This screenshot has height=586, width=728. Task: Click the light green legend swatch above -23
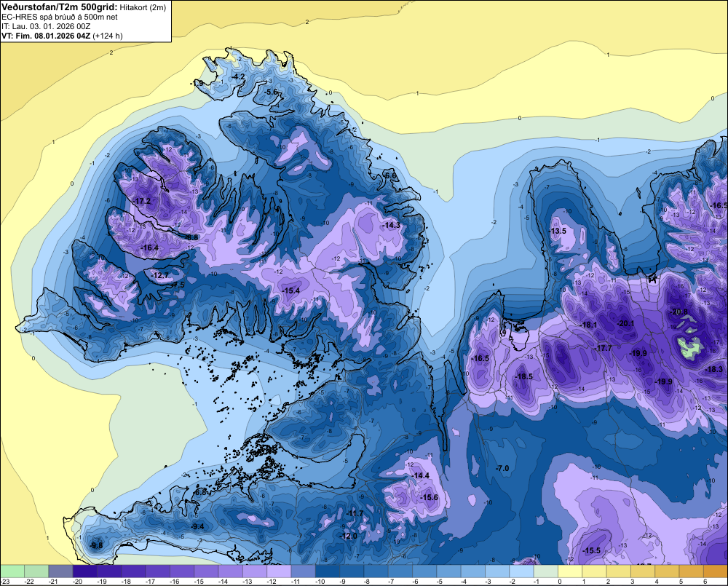12,571
